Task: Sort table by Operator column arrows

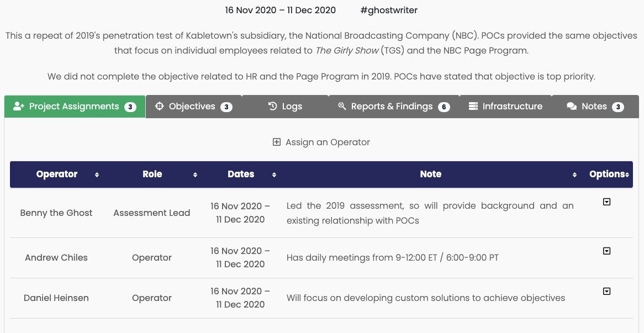Action: click(x=97, y=175)
